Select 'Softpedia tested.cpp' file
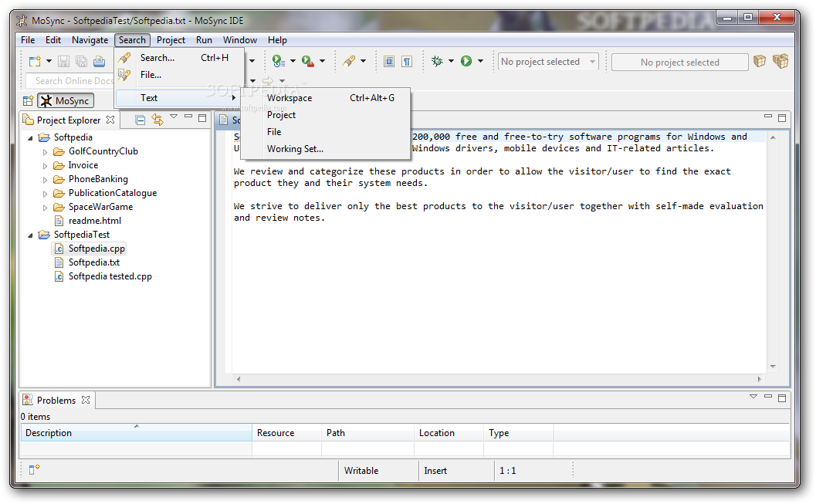This screenshot has height=504, width=816. [x=110, y=276]
